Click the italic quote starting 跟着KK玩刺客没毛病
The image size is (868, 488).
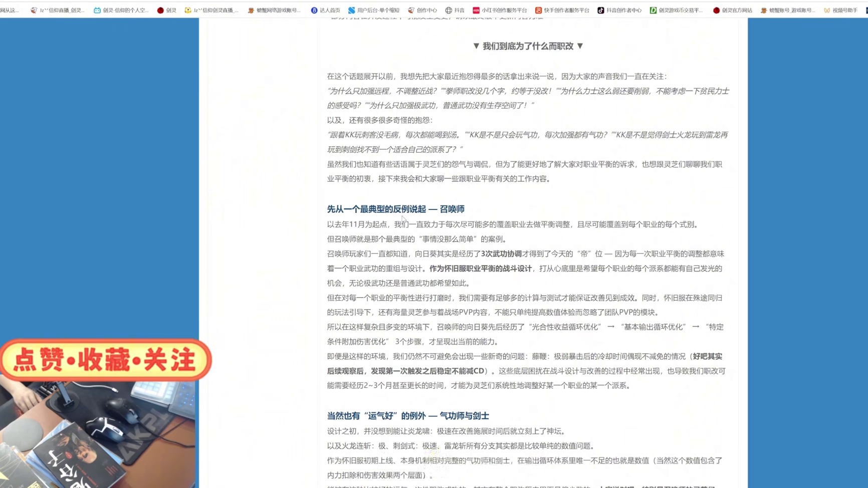point(527,142)
